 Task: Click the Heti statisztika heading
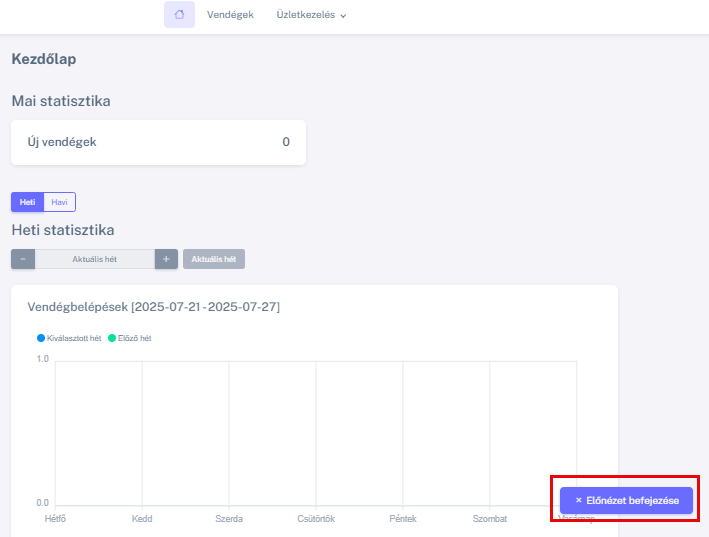(63, 230)
